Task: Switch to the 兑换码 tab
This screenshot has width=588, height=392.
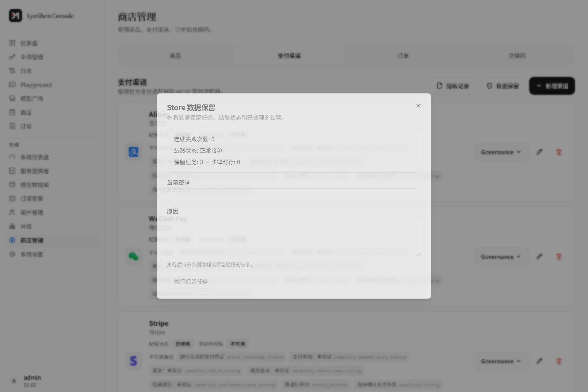Action: 517,56
